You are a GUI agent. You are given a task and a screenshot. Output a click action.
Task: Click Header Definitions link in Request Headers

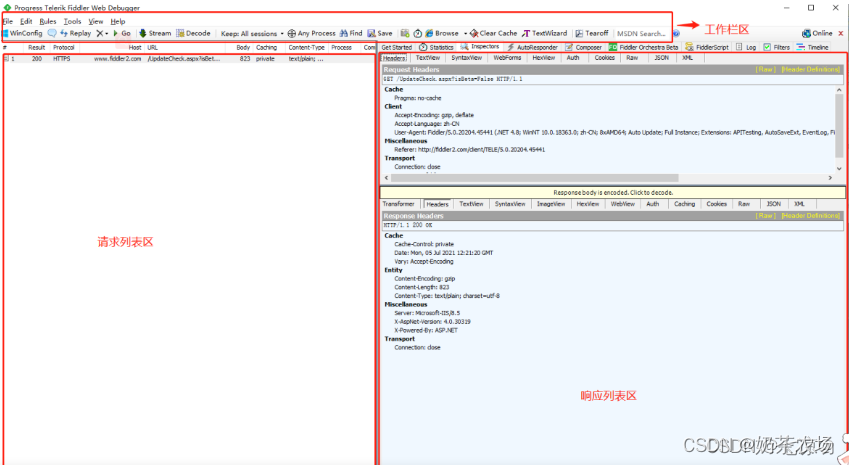[x=810, y=69]
